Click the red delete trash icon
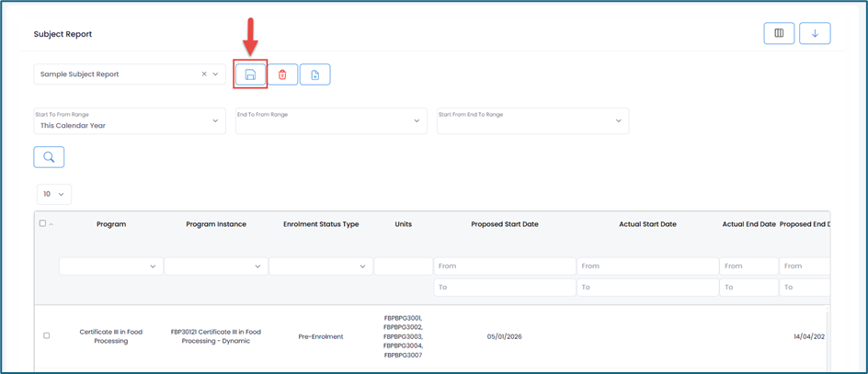 pos(282,74)
